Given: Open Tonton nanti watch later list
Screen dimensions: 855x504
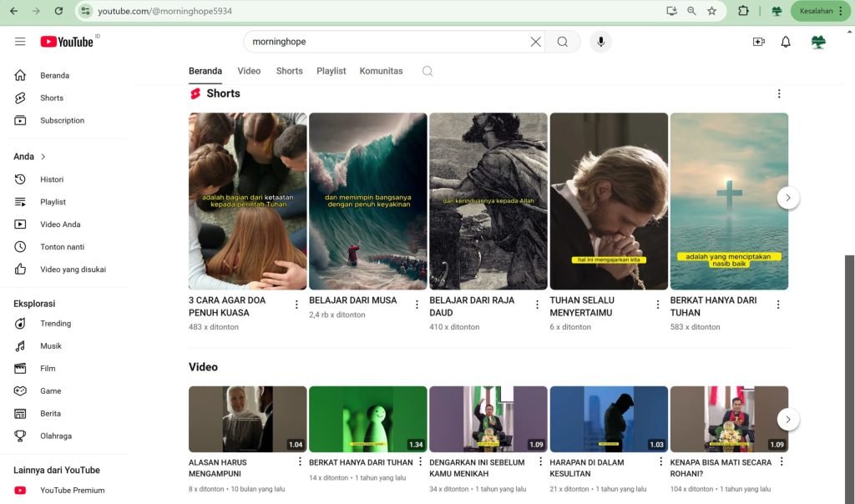Looking at the screenshot, I should (x=62, y=247).
